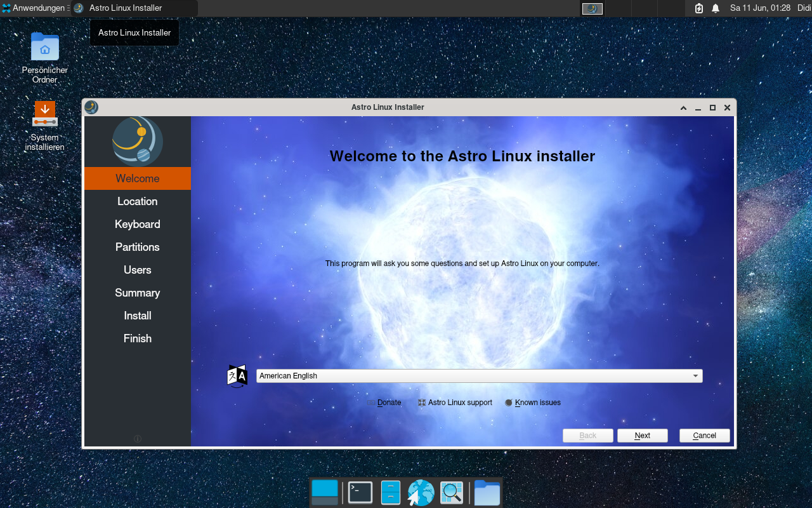The height and width of the screenshot is (508, 812).
Task: Select the Location step in sidebar
Action: tap(138, 201)
